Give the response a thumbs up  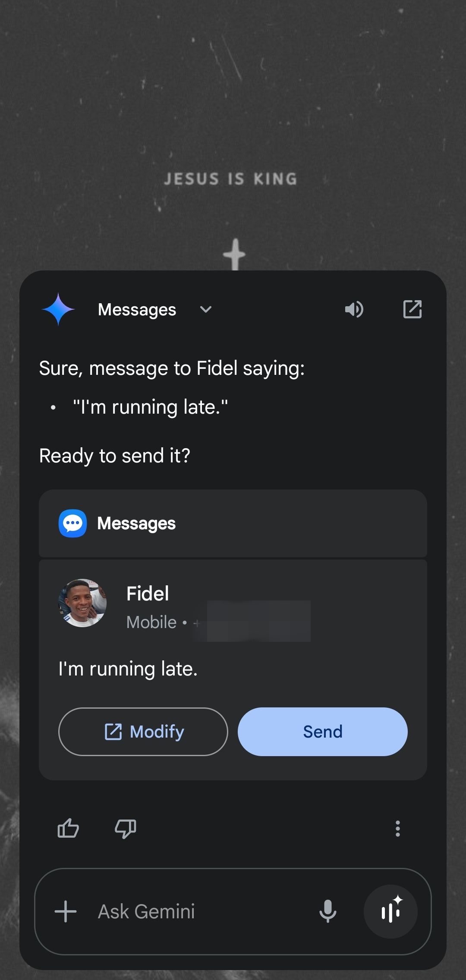tap(68, 828)
